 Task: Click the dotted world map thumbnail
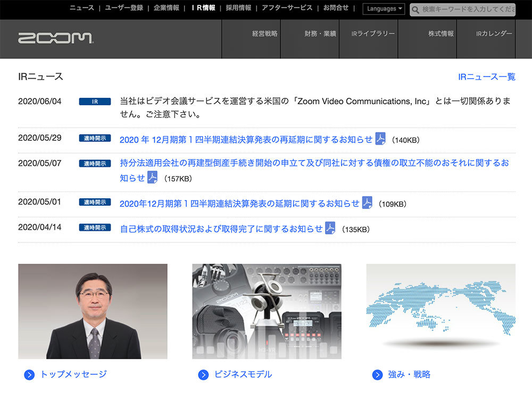tap(440, 311)
